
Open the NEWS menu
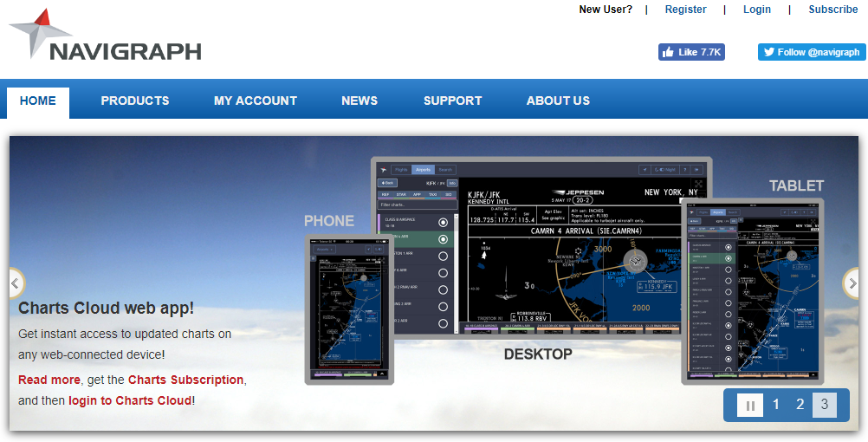pyautogui.click(x=360, y=101)
